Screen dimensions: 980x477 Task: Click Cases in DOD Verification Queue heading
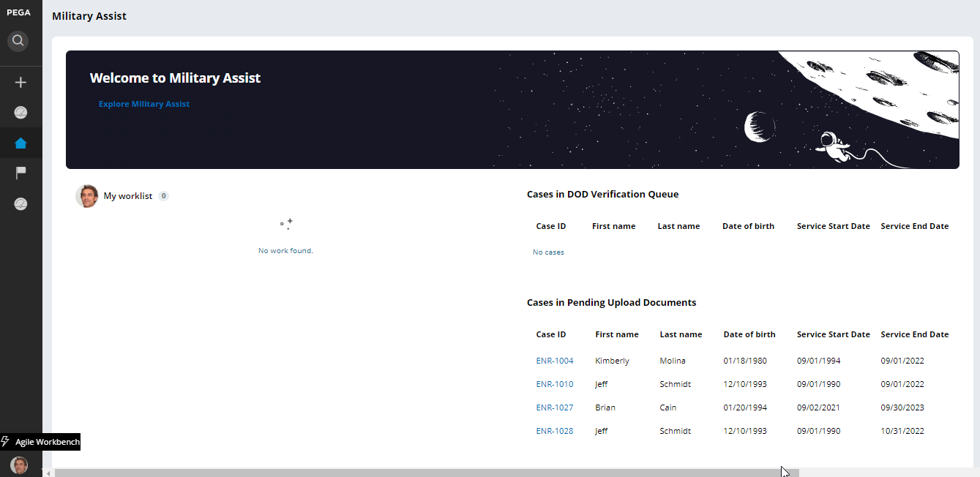[x=603, y=195]
